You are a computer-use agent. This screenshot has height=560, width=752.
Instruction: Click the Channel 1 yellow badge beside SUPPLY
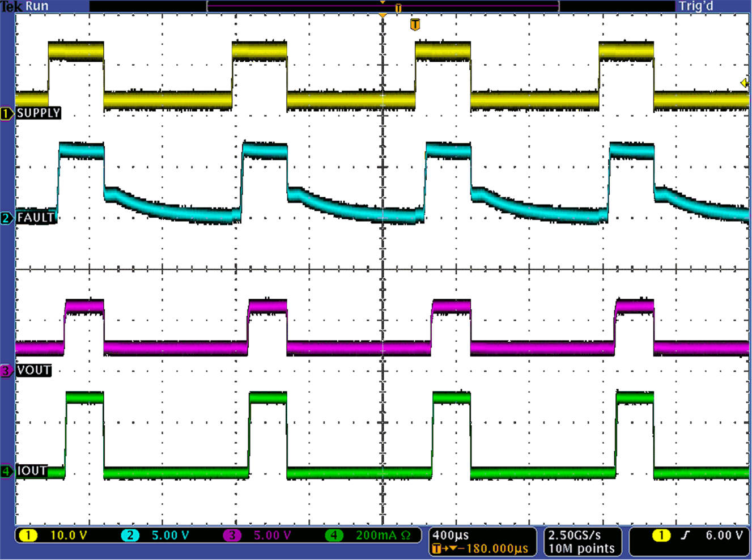coord(7,113)
